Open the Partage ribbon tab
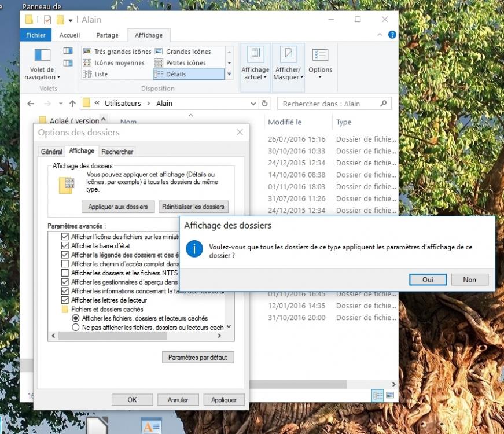 click(x=107, y=35)
